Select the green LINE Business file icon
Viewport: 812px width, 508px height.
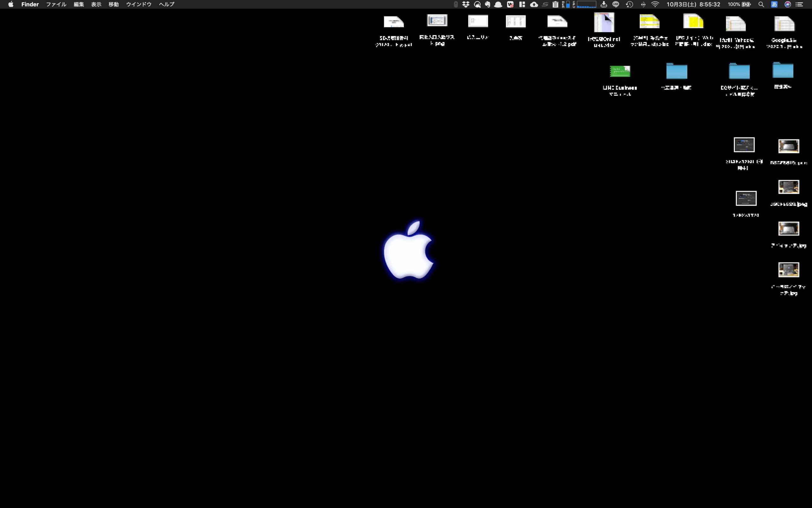tap(620, 71)
